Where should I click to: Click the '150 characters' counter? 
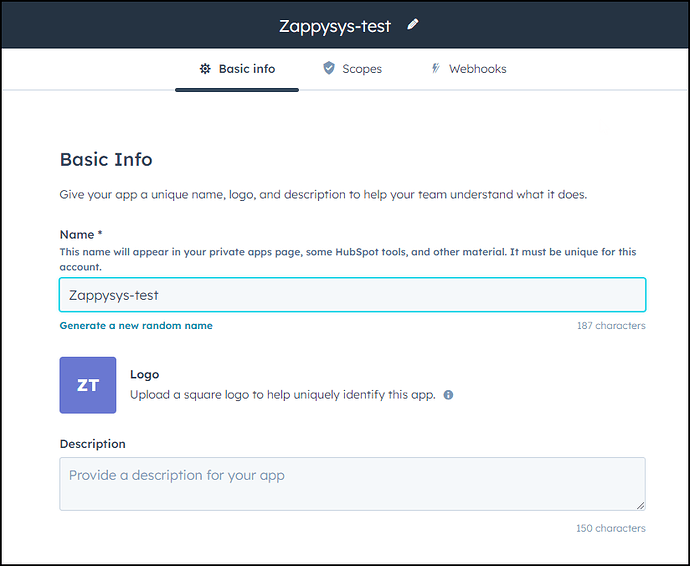tap(611, 528)
